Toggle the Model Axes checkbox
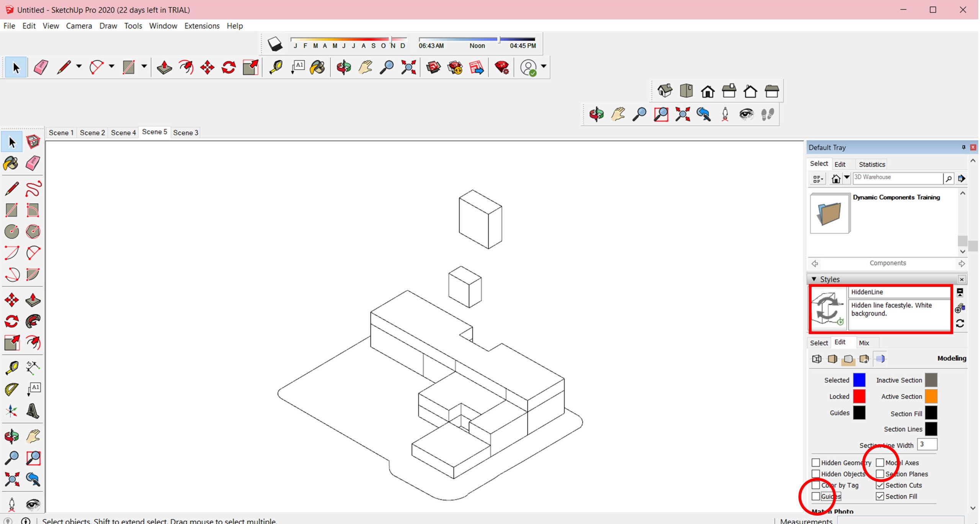Image resolution: width=980 pixels, height=524 pixels. pos(880,462)
